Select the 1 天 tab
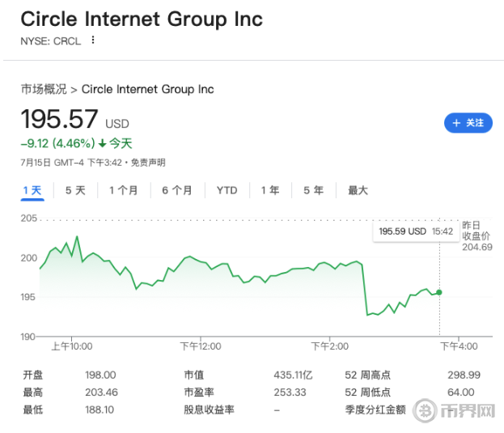This screenshot has width=504, height=433. coord(32,190)
